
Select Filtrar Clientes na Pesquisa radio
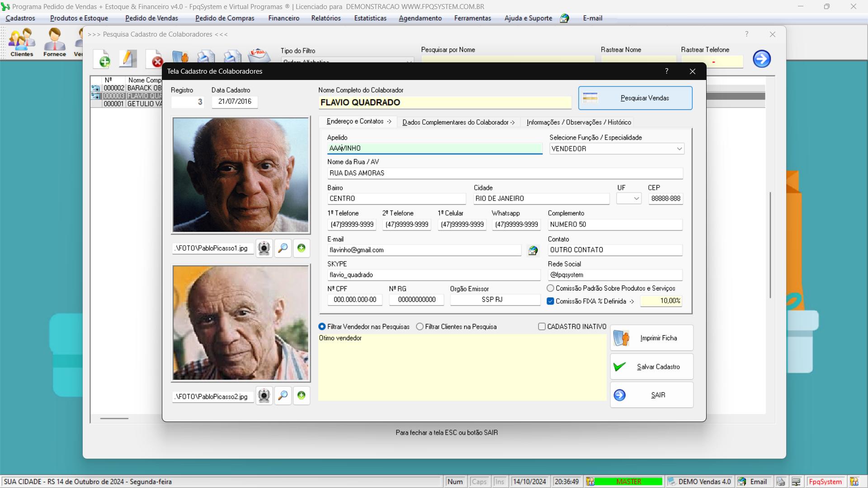(420, 327)
